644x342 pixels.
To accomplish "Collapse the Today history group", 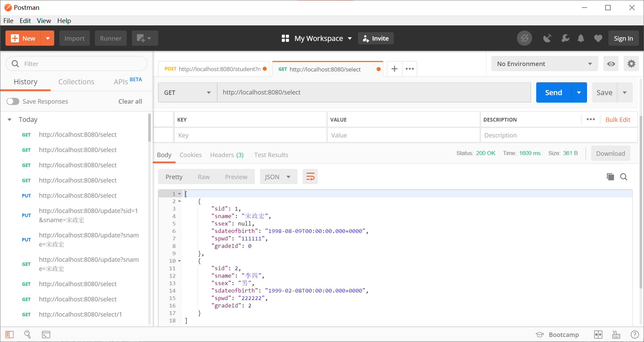I will [x=10, y=120].
